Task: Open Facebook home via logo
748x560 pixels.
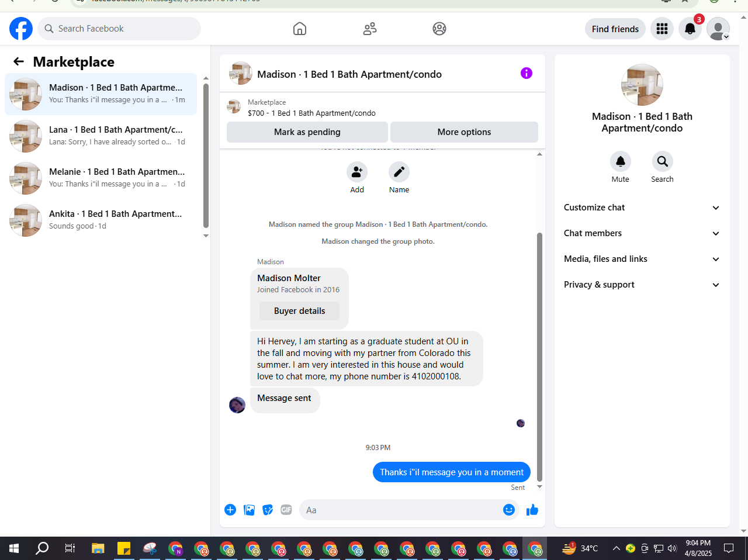Action: [21, 29]
